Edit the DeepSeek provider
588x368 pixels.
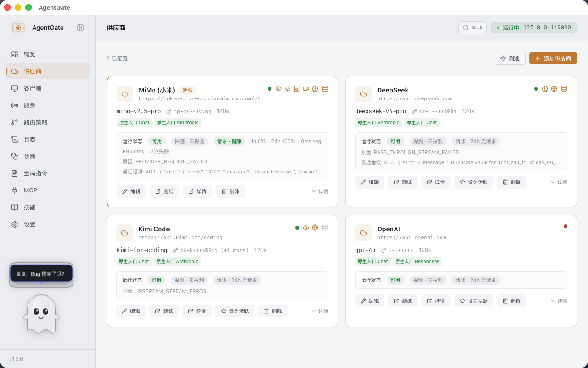point(370,182)
